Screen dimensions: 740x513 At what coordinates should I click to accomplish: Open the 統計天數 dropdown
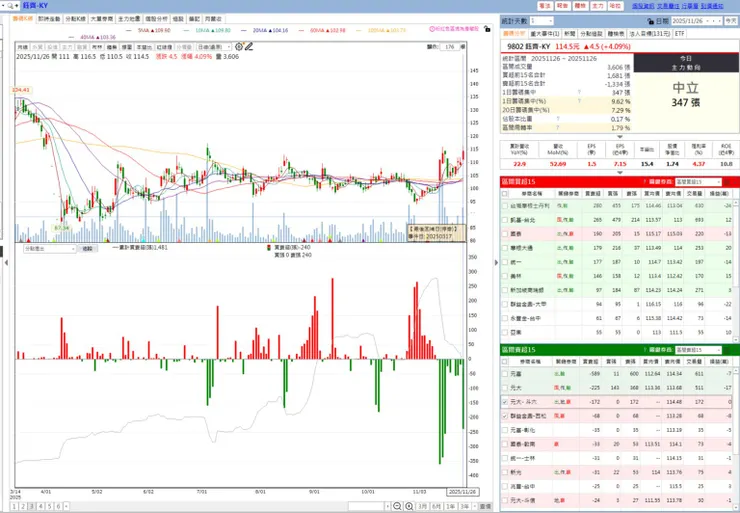[x=541, y=21]
